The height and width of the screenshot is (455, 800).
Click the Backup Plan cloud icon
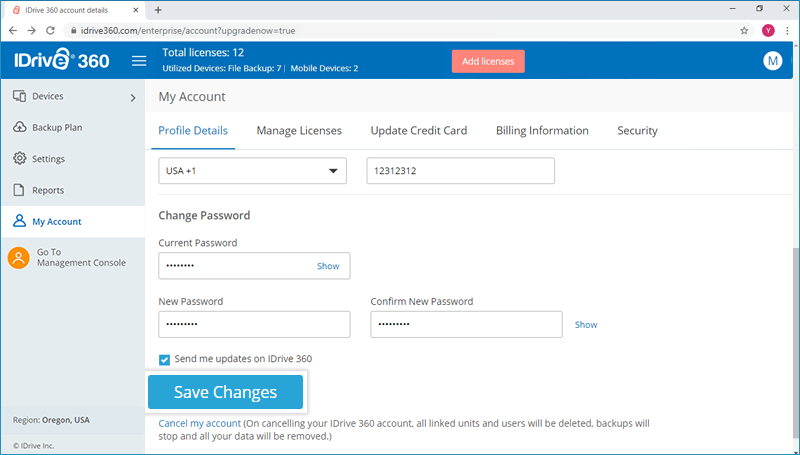pyautogui.click(x=19, y=127)
